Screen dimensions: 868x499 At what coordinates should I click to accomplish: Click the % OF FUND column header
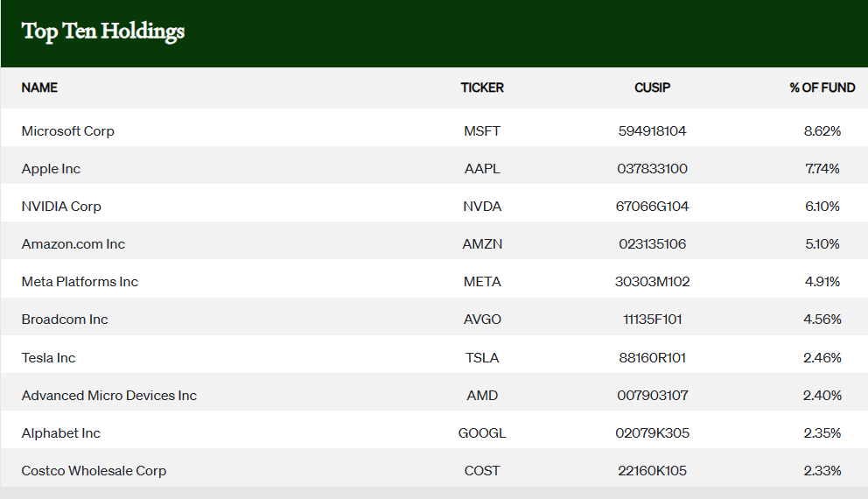coord(822,88)
